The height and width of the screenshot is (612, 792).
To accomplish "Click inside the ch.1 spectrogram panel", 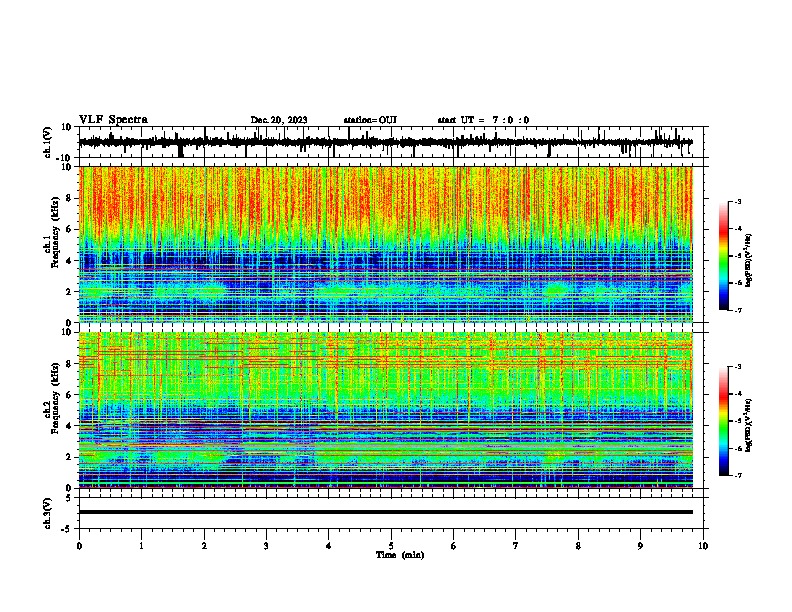I will point(385,244).
